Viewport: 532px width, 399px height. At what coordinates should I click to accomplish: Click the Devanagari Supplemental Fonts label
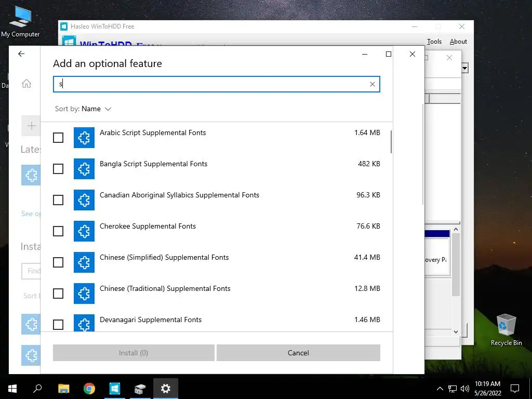(151, 320)
